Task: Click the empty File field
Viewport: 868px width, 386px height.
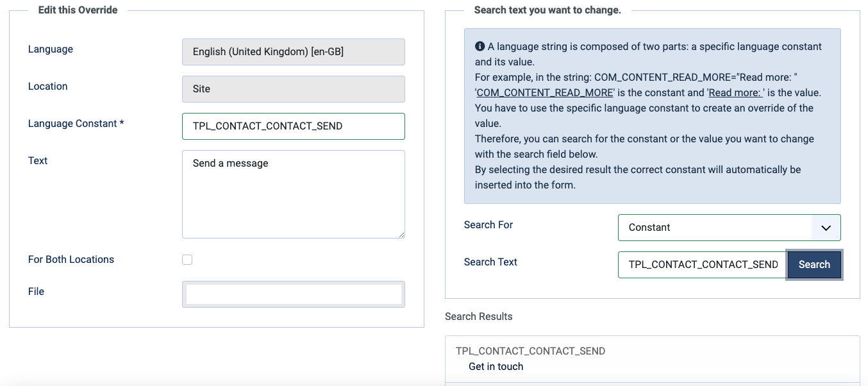Action: (x=293, y=294)
